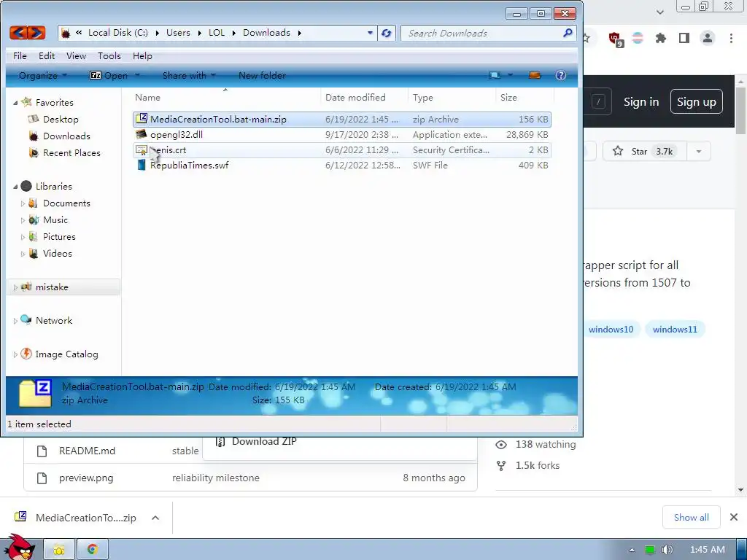
Task: Sort by Date modified column
Action: click(x=355, y=98)
